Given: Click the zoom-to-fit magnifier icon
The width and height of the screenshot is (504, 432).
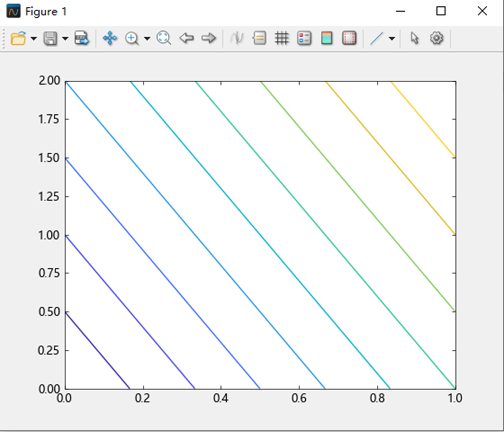Looking at the screenshot, I should click(x=163, y=38).
